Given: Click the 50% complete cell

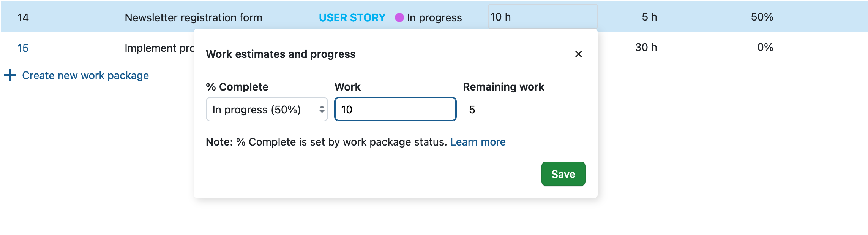Looking at the screenshot, I should pyautogui.click(x=762, y=17).
